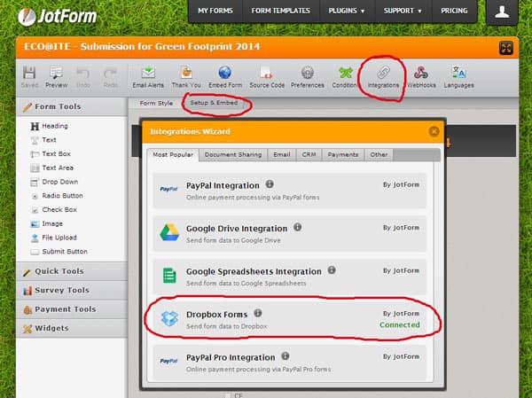Select the Most Popular tab

coord(173,155)
